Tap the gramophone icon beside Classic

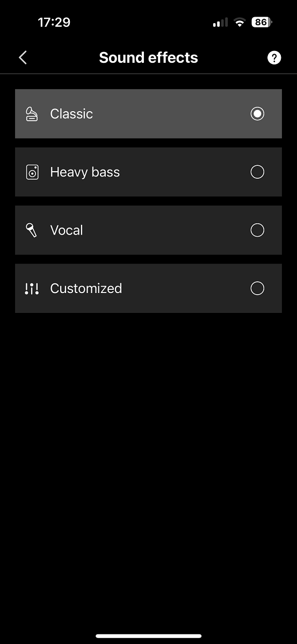[32, 114]
